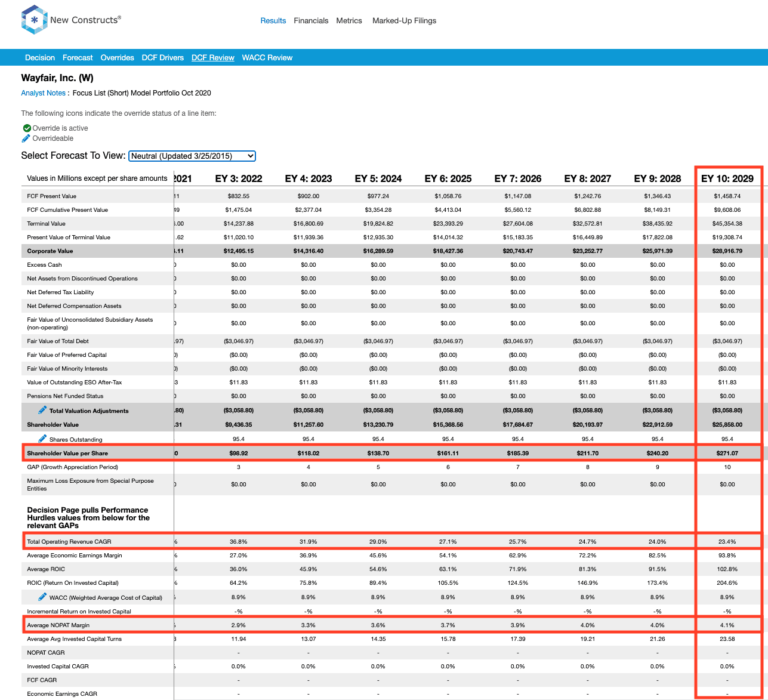Click the 36.8% revenue CAGR cell
The height and width of the screenshot is (700, 768).
coord(239,542)
